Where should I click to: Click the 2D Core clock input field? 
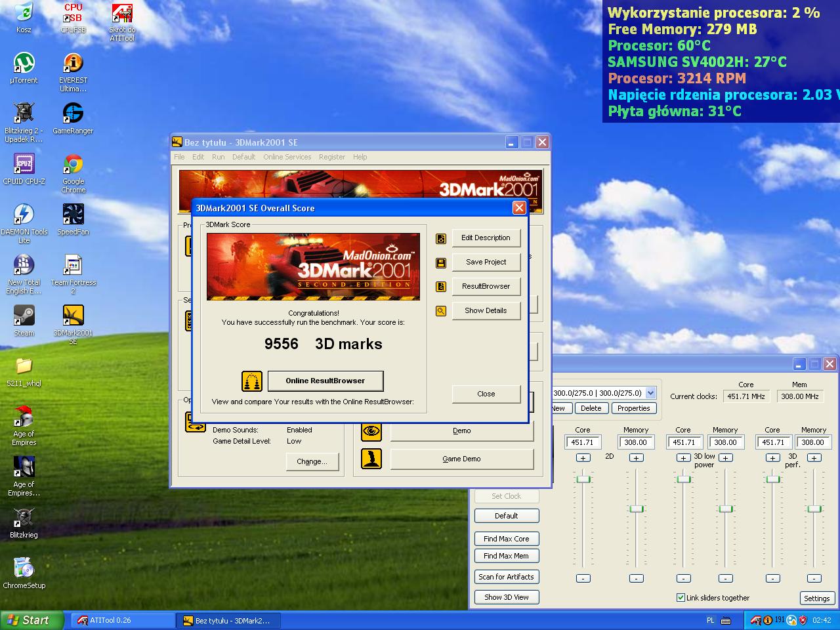coord(583,442)
